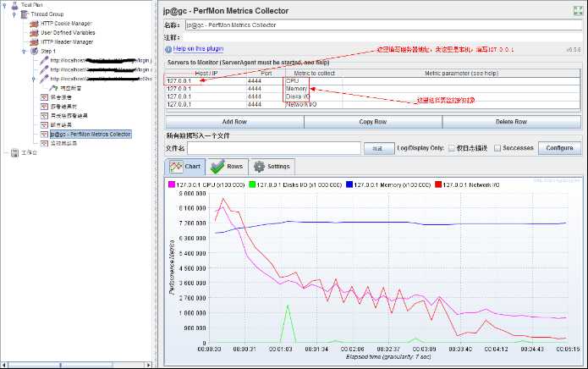Select the Disks I/O metric cell
Viewport: 588px width, 369px height.
314,96
